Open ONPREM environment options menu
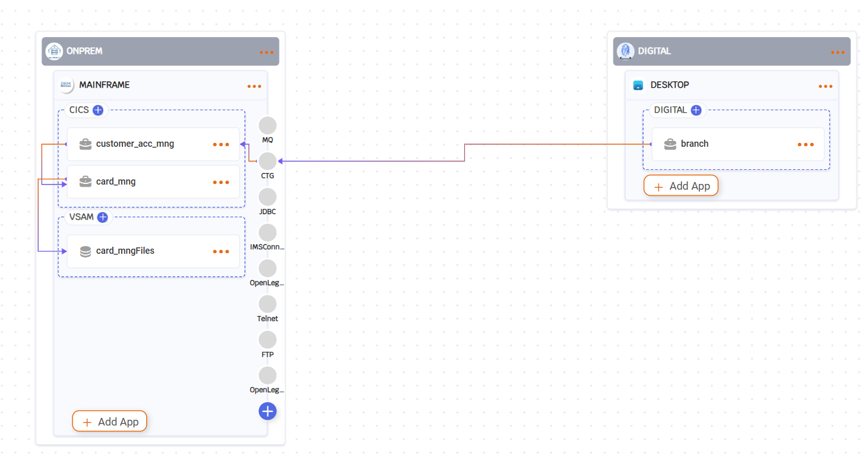This screenshot has width=868, height=464. 267,53
